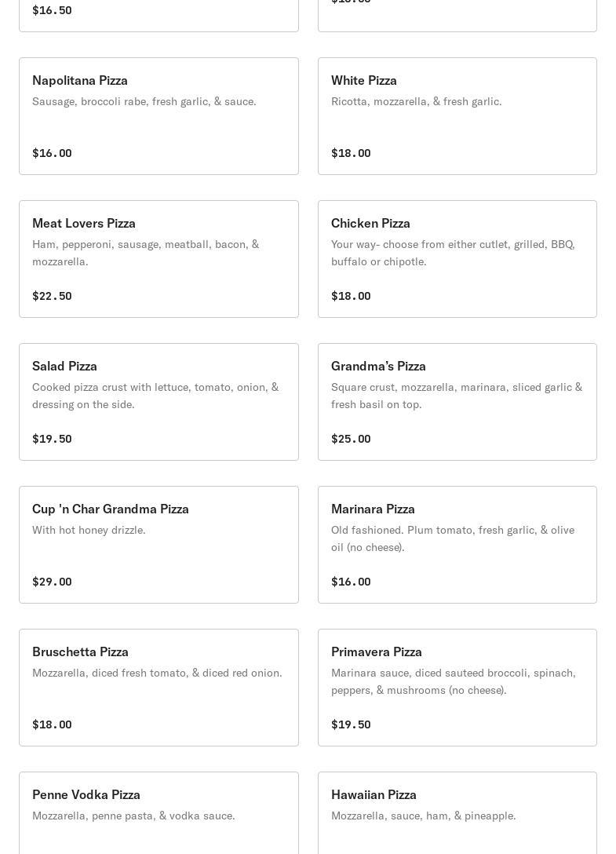The height and width of the screenshot is (854, 616).
Task: Select the Marinara Pizza item
Action: coord(457,545)
